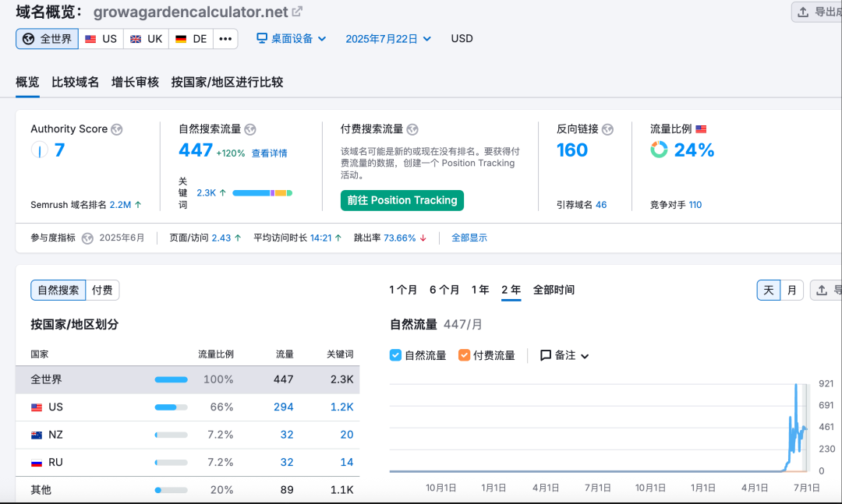842x504 pixels.
Task: Click globe icon beside 反向链接 heading
Action: [607, 129]
